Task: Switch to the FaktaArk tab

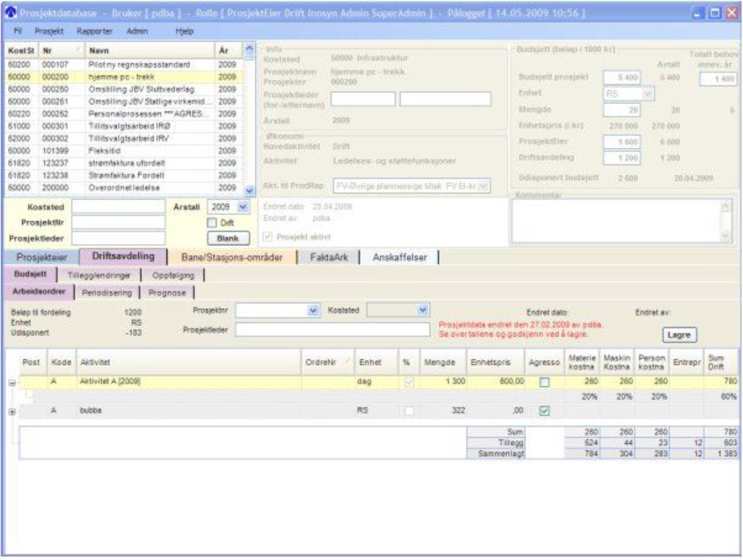Action: coord(329,257)
